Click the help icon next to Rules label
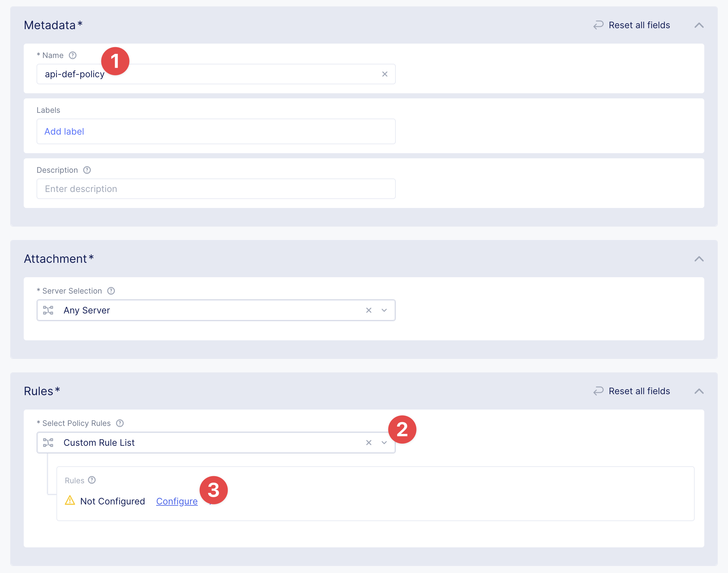 [92, 480]
